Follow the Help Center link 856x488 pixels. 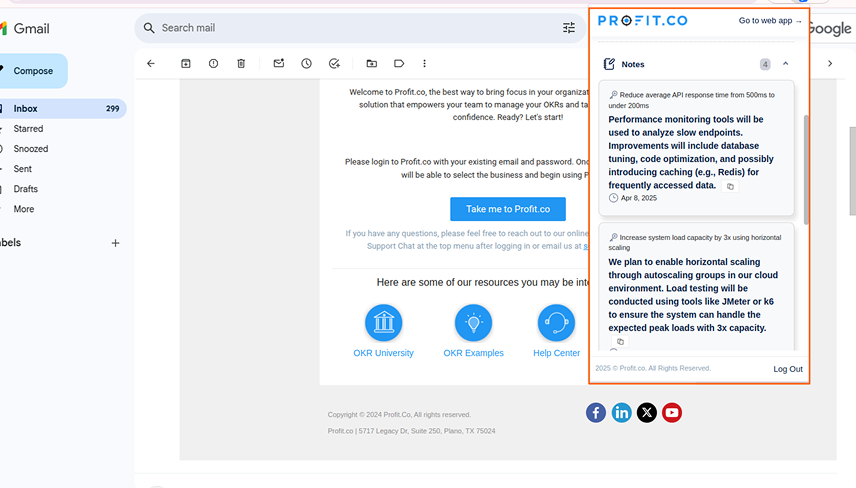(x=556, y=353)
